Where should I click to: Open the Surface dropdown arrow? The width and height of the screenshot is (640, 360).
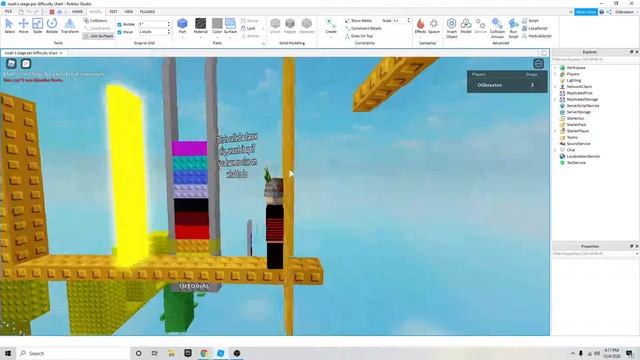230,38
